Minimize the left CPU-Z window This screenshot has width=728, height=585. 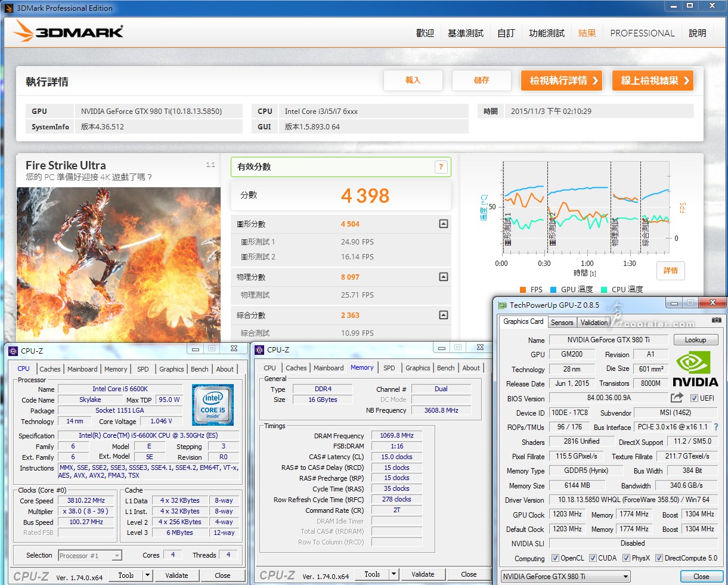coord(195,348)
